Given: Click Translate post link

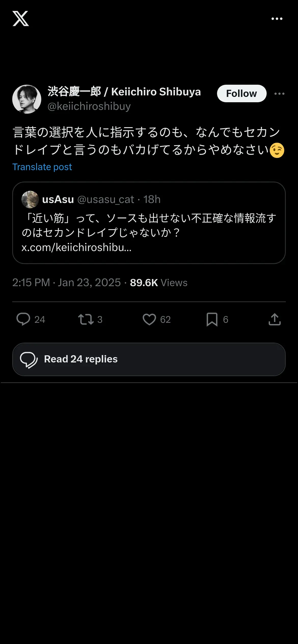Looking at the screenshot, I should [42, 167].
